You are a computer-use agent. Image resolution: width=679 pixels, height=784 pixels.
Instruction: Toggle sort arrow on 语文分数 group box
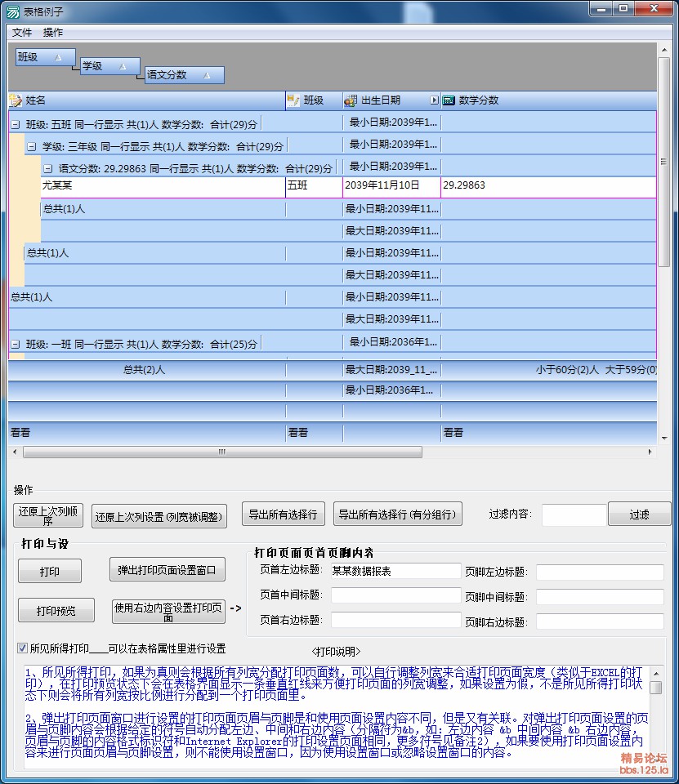(207, 75)
